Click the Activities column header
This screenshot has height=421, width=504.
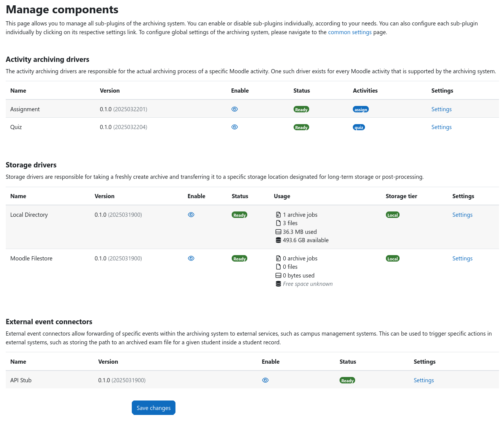pyautogui.click(x=365, y=91)
